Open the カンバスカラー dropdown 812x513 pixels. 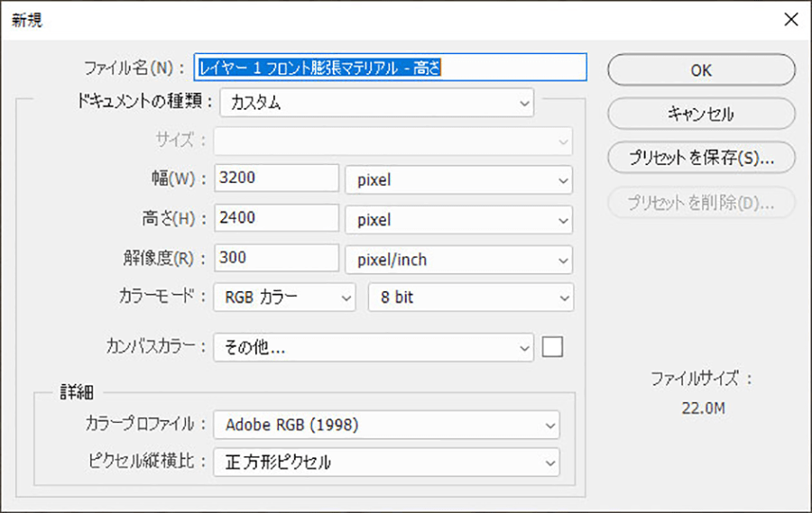[x=374, y=347]
